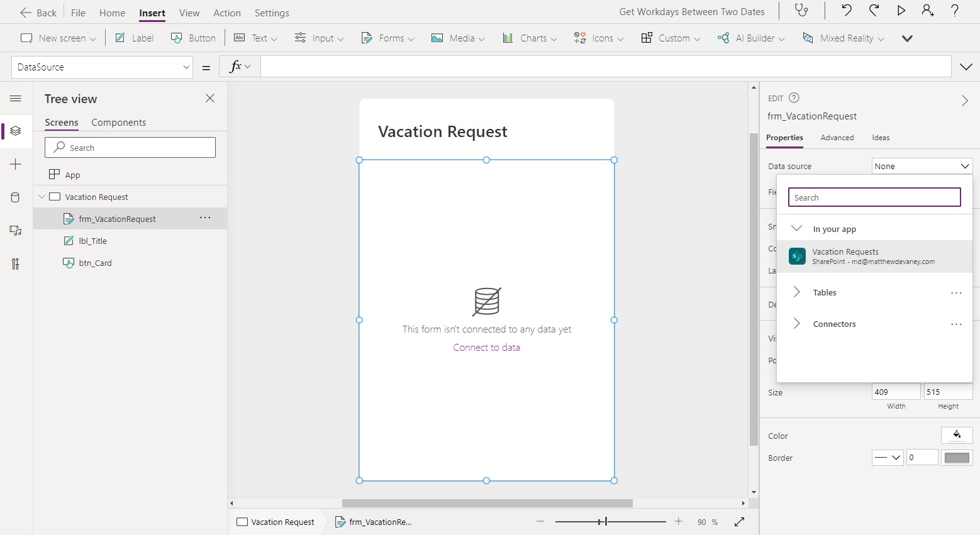Click the Back button
The image size is (980, 535).
click(x=38, y=12)
